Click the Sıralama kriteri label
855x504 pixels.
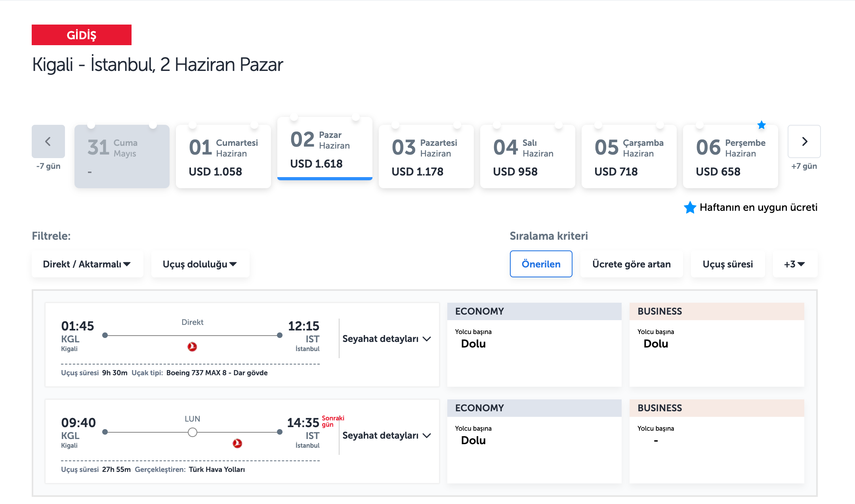(x=549, y=236)
